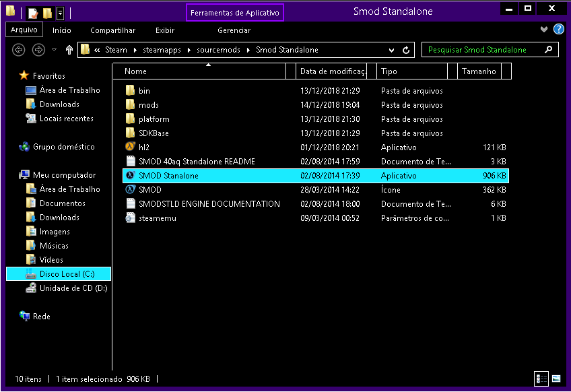Click the Properties quick access toolbar icon
The image size is (571, 392).
33,13
